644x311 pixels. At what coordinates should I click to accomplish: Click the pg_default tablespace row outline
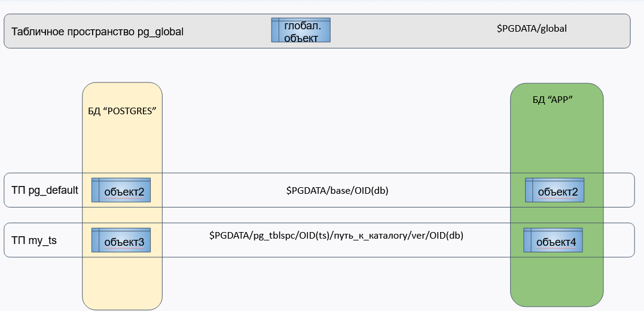319,190
